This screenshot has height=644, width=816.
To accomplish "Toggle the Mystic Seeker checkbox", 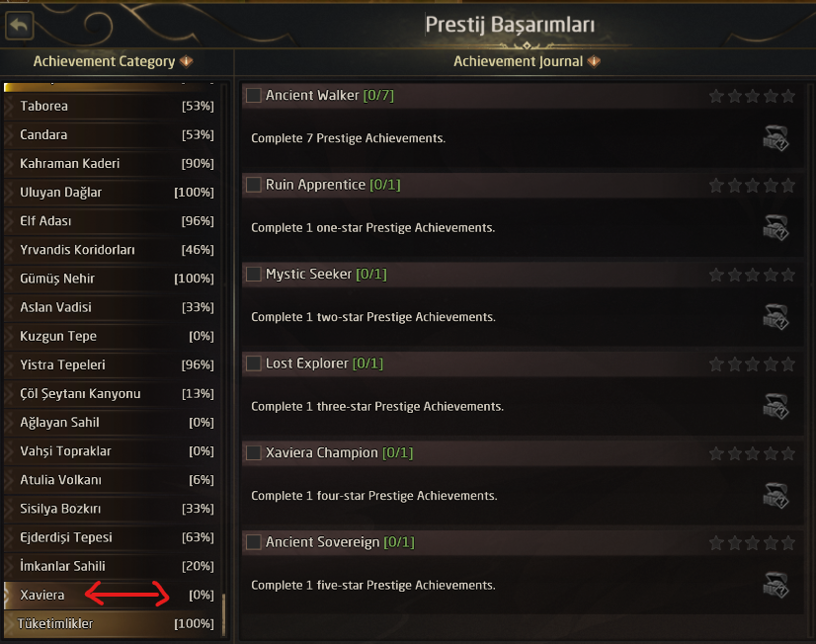I will coord(254,274).
